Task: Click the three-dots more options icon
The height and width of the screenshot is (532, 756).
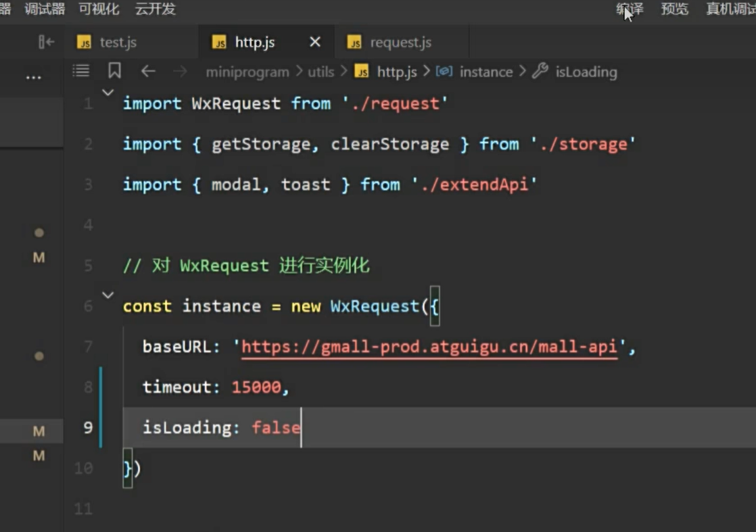Action: 33,78
